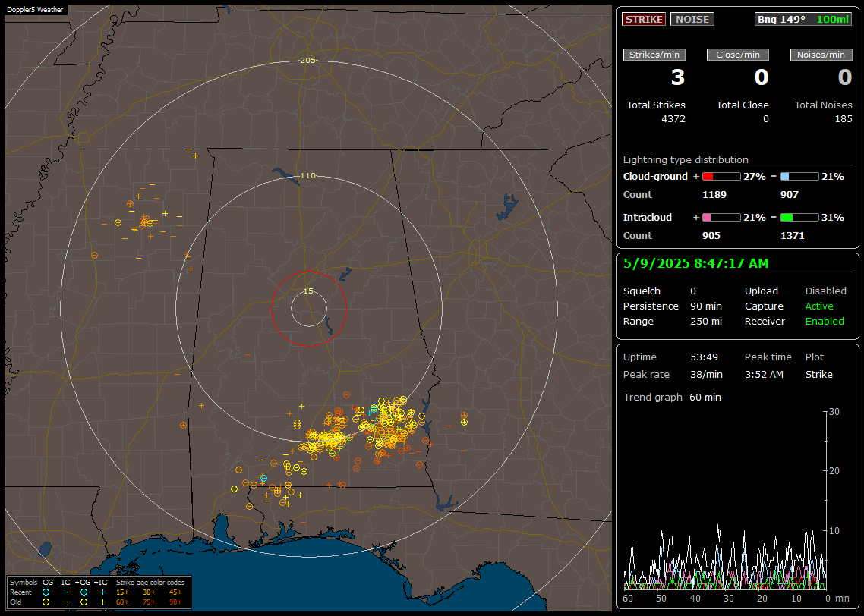Click the Trend graph 60 min duration value
This screenshot has width=864, height=616.
(x=705, y=398)
